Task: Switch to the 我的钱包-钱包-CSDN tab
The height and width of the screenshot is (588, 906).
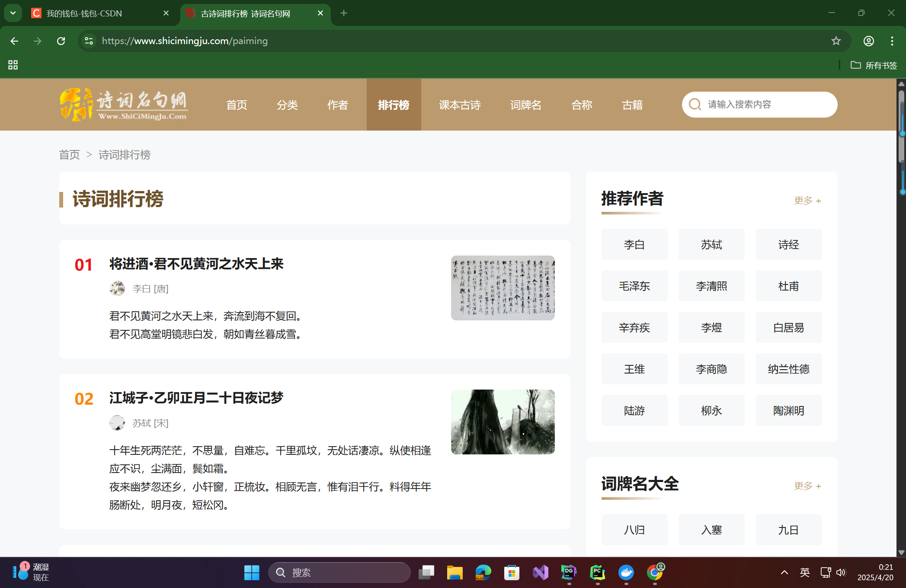Action: pyautogui.click(x=84, y=13)
